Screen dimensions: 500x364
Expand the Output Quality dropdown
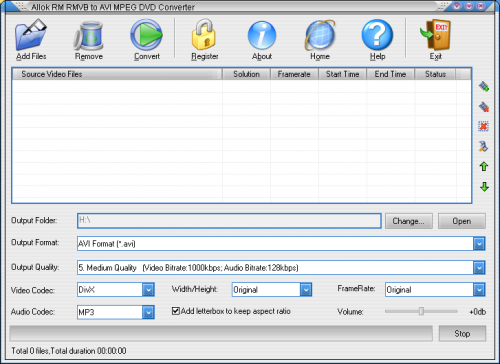[x=479, y=268]
